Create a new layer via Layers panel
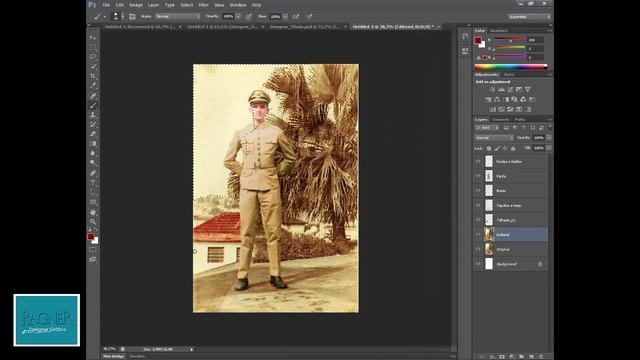 click(x=531, y=356)
